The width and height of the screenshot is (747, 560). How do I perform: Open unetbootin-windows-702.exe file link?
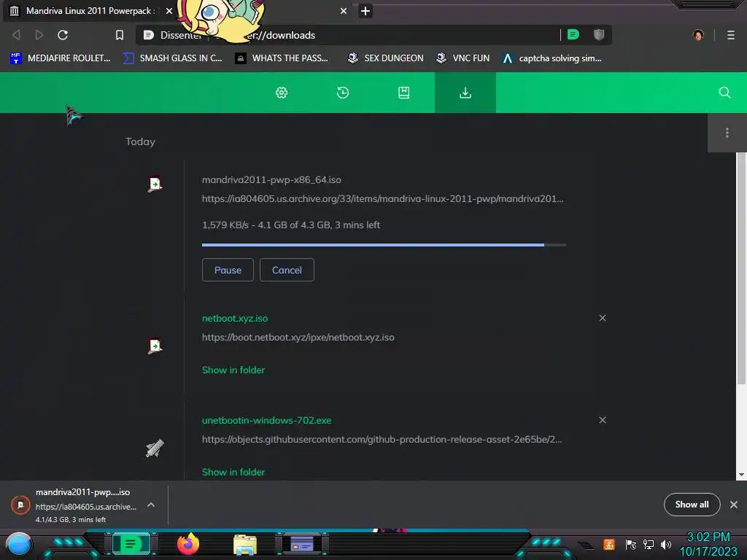point(267,421)
